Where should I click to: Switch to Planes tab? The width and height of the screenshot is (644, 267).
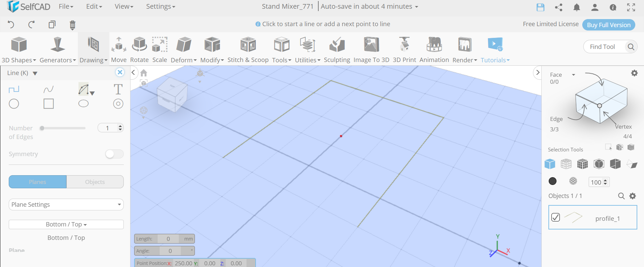pos(38,182)
